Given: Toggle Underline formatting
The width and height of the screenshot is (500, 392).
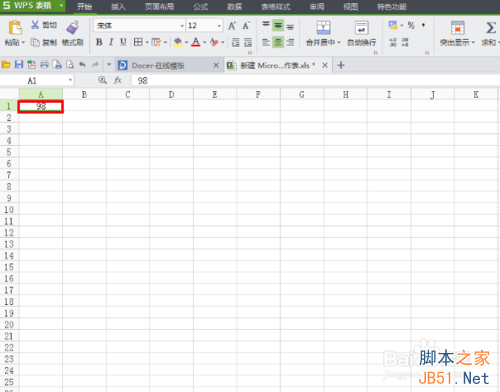Looking at the screenshot, I should tap(123, 42).
